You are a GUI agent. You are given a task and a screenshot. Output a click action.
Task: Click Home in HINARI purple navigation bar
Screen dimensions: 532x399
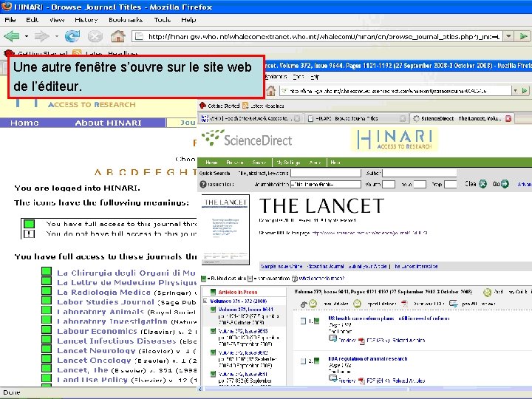pyautogui.click(x=24, y=123)
